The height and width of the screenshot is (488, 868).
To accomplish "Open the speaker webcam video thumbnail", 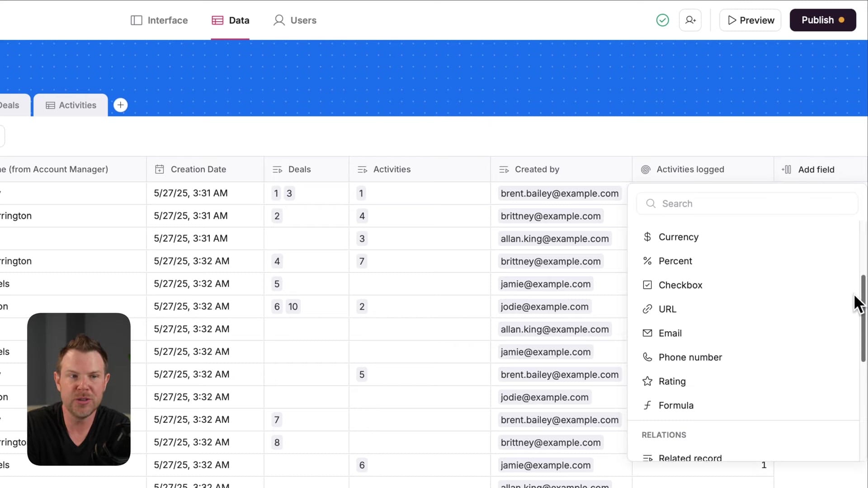I will pos(79,389).
